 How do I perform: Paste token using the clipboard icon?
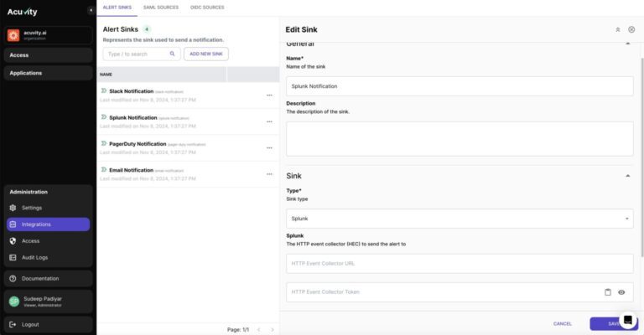click(608, 291)
